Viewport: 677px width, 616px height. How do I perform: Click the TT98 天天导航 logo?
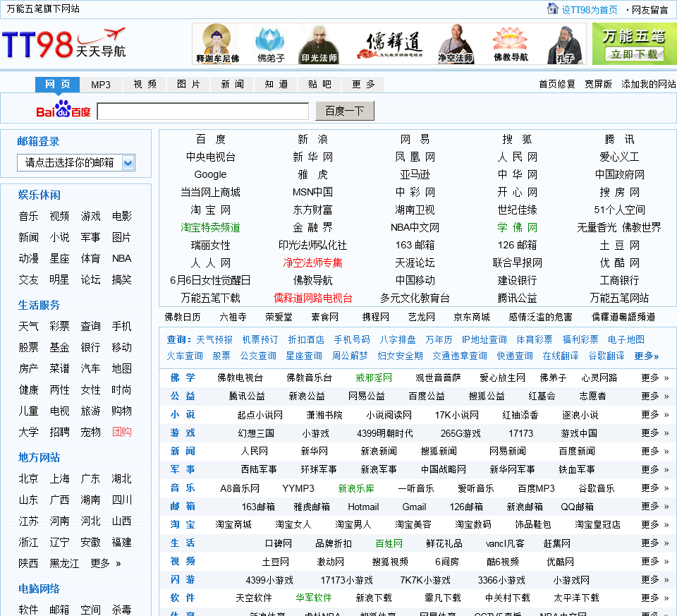click(x=64, y=43)
